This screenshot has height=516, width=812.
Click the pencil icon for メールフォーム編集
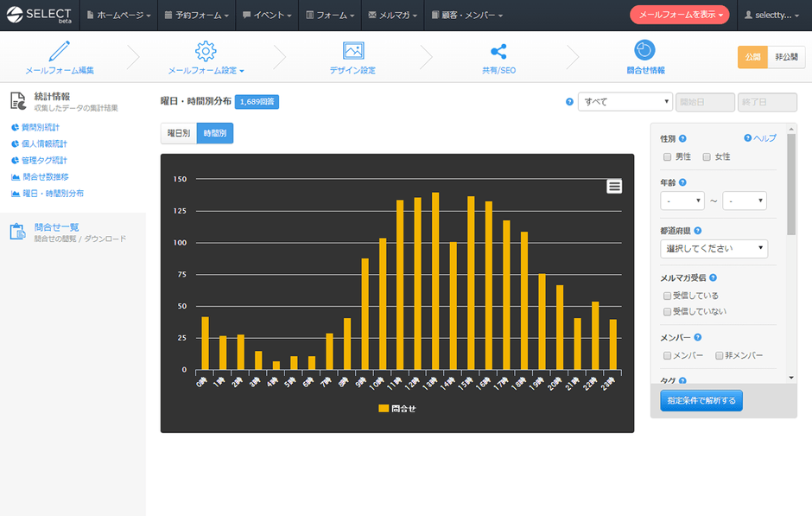(x=60, y=50)
